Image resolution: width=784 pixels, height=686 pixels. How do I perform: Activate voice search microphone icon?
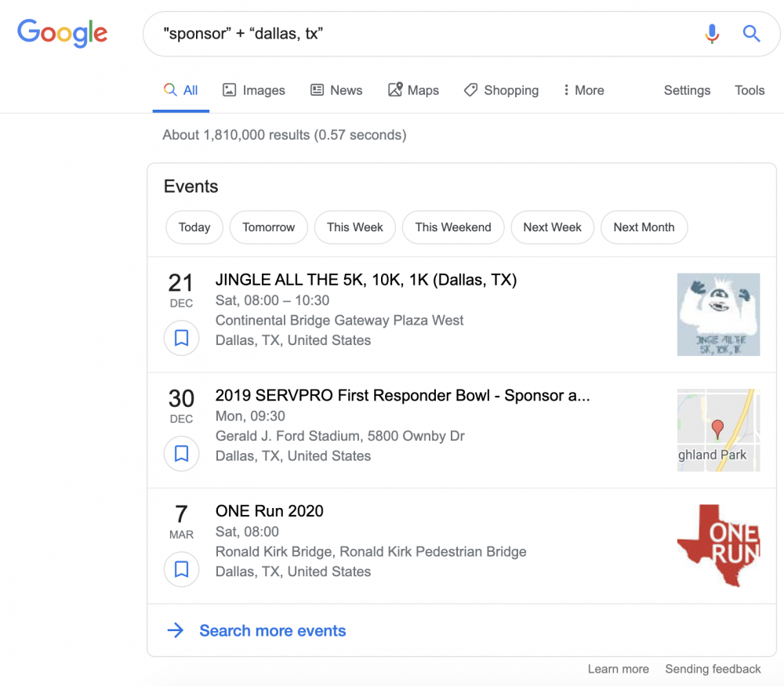point(711,34)
